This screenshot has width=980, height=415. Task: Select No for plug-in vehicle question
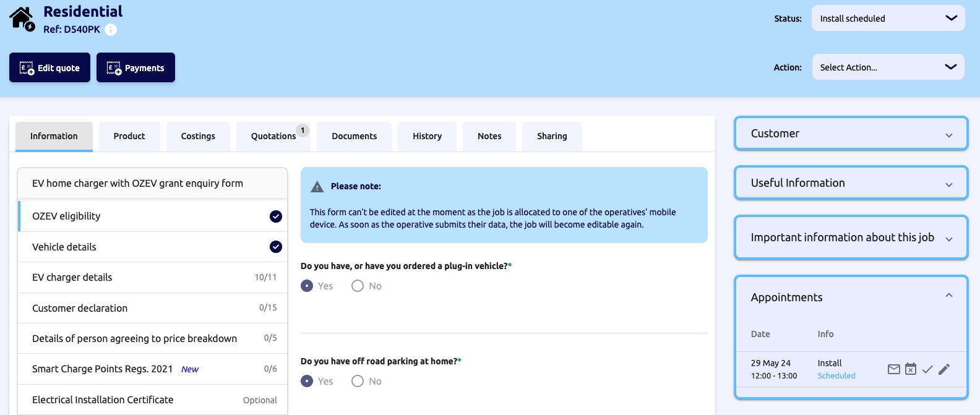pyautogui.click(x=358, y=286)
